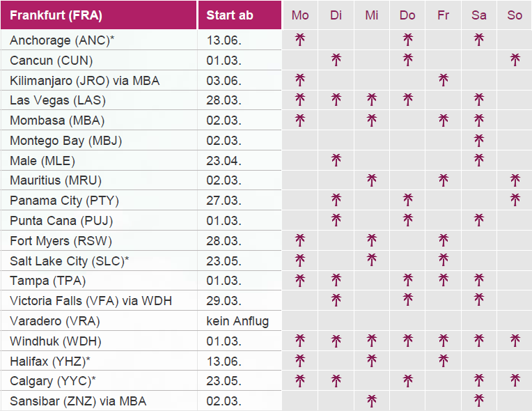Click the Cancun Sunday palm icon

point(515,60)
